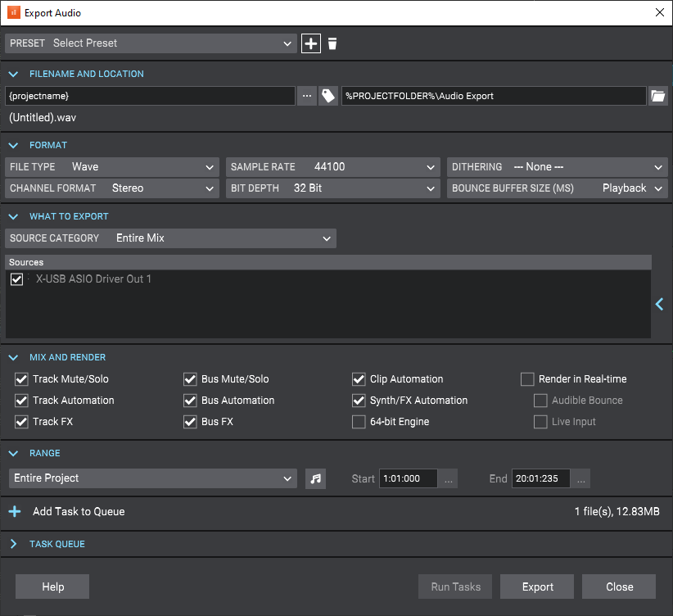
Task: Open the filename tag icon
Action: [328, 96]
